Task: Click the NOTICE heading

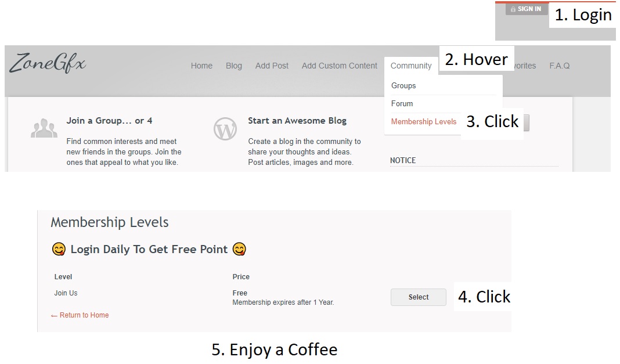Action: (x=402, y=160)
